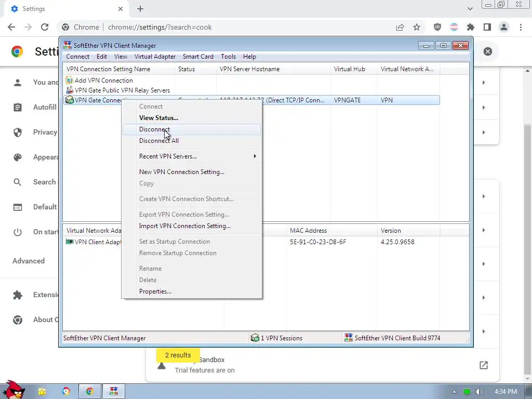
Task: Open SoftEther VPN taskbar icon
Action: [x=114, y=391]
